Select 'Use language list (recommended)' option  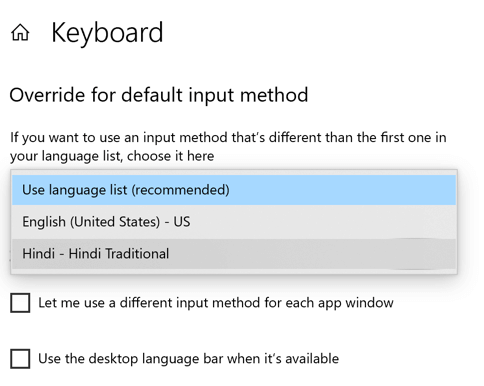pos(234,190)
